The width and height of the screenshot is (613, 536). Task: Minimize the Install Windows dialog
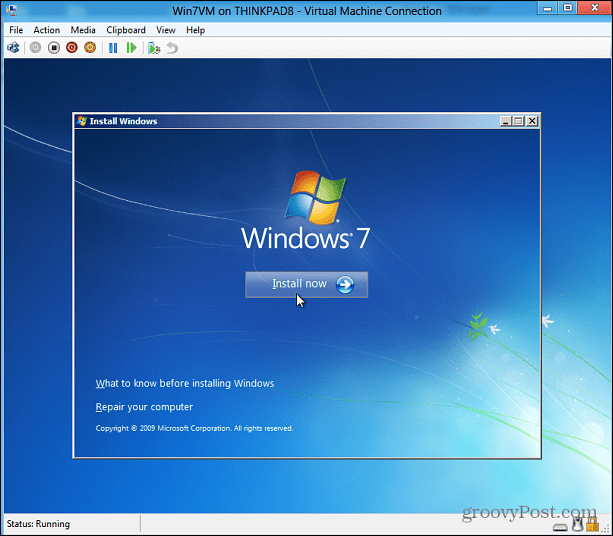[506, 121]
